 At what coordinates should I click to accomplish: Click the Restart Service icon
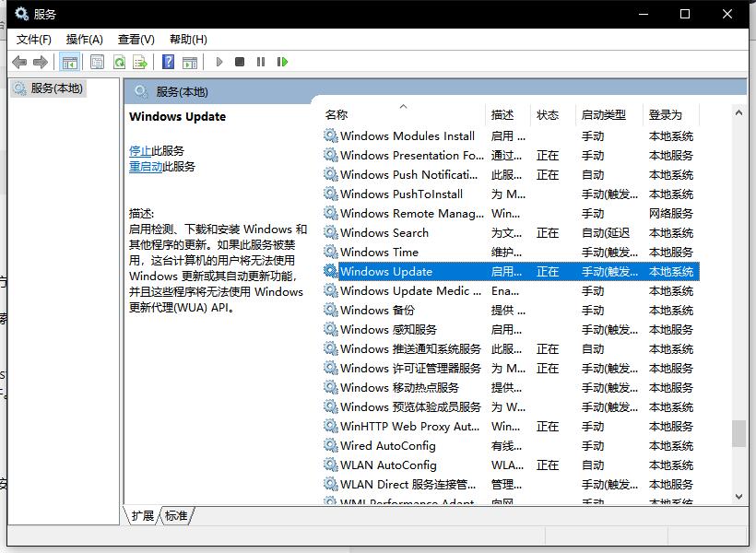point(282,62)
